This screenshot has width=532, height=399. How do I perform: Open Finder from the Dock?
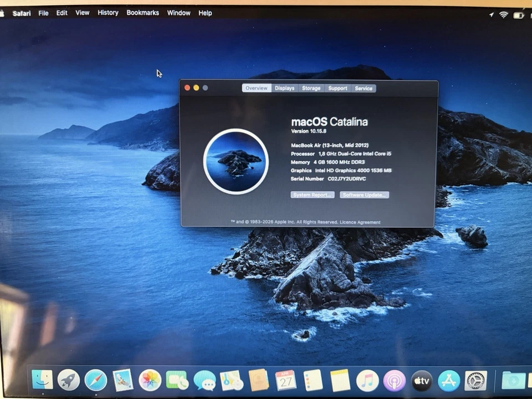[x=42, y=380]
